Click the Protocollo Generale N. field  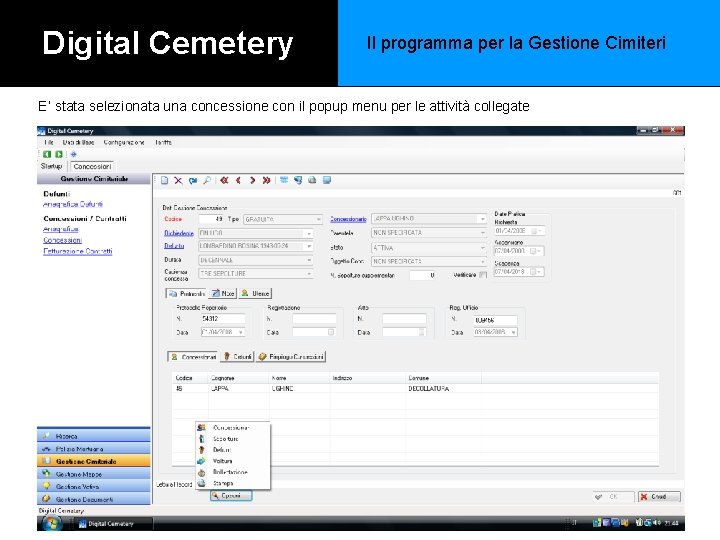point(223,319)
